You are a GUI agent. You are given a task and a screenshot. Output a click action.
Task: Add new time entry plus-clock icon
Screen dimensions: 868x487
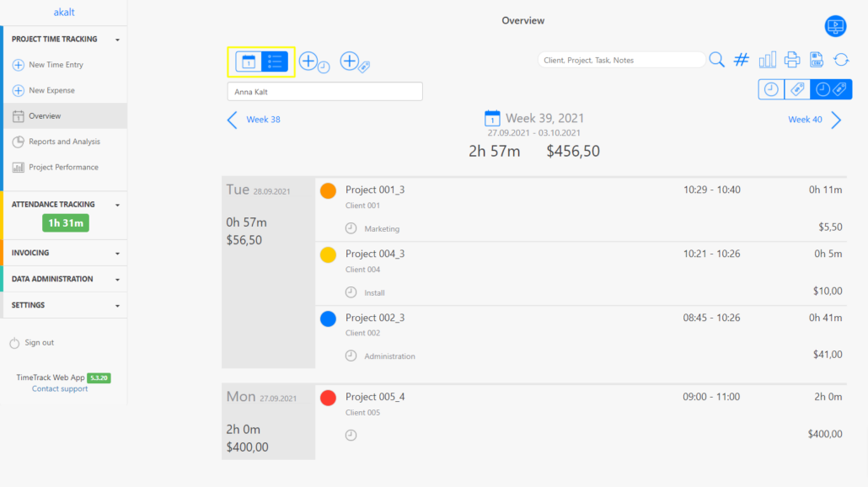point(313,62)
